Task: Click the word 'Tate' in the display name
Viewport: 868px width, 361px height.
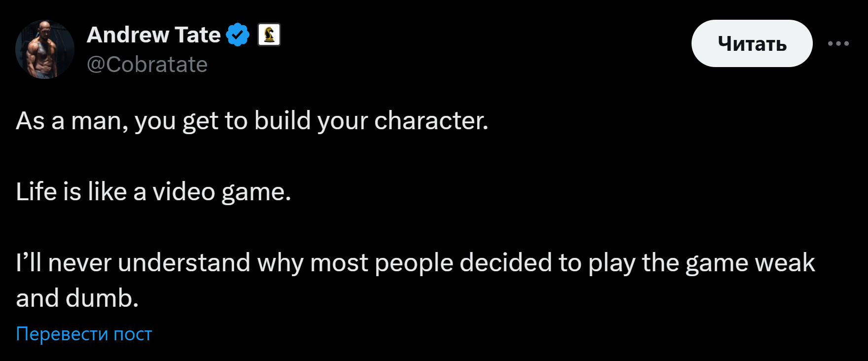Action: (x=198, y=35)
